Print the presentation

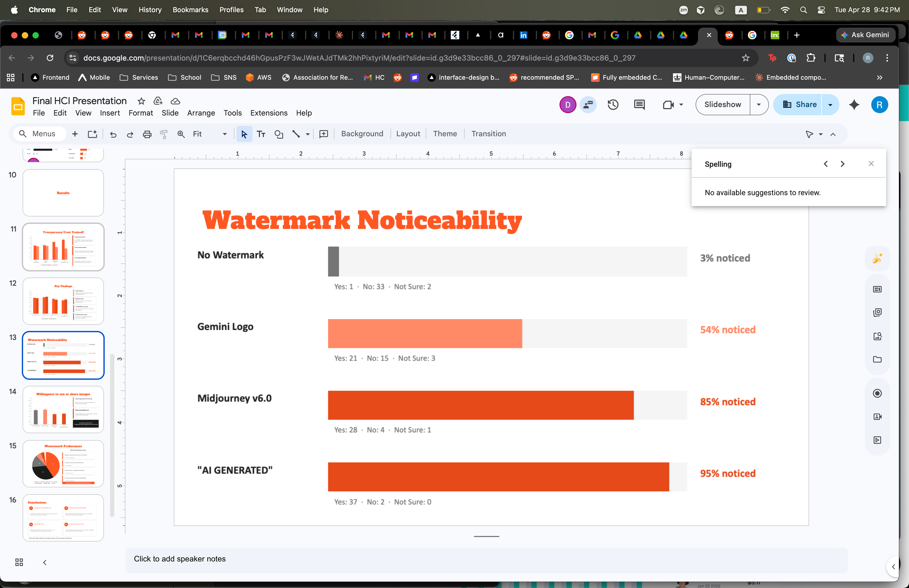[147, 134]
